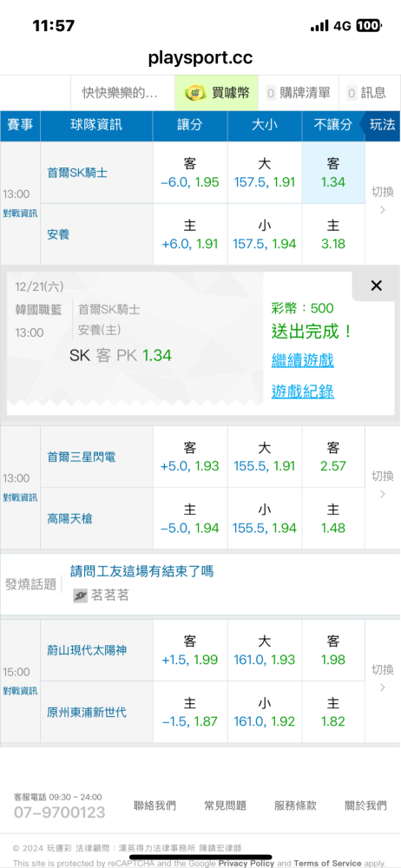Expand 切換 chevron for SK騎士 game
Viewport: 401px width, 868px height.
pyautogui.click(x=382, y=210)
